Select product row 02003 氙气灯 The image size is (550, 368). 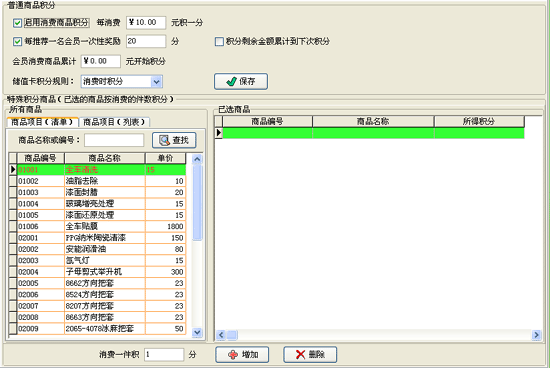tap(101, 260)
